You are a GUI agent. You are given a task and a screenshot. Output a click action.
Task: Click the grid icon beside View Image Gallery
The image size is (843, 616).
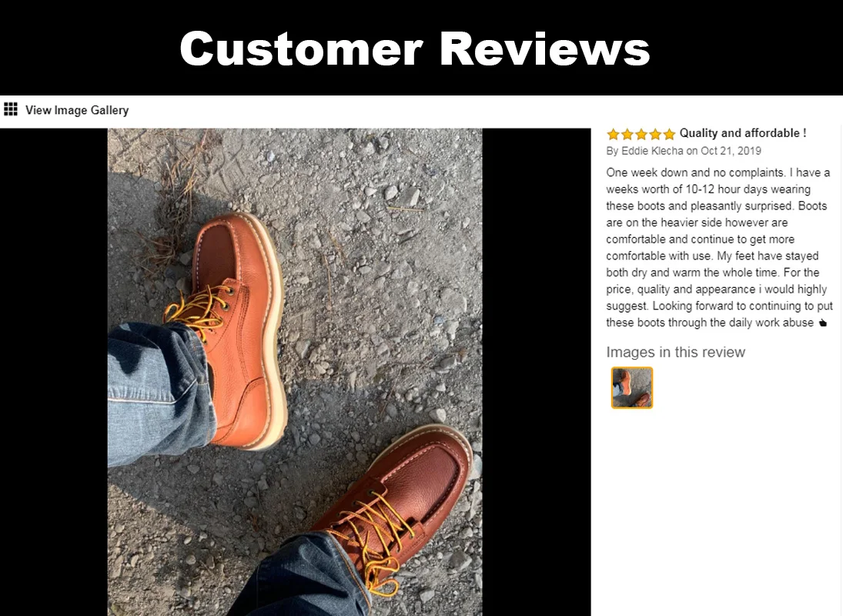click(11, 109)
